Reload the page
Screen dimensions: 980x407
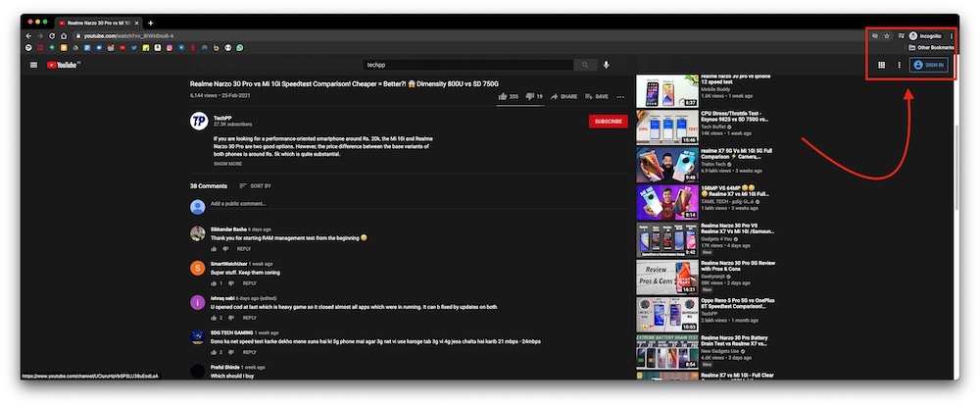(x=52, y=36)
